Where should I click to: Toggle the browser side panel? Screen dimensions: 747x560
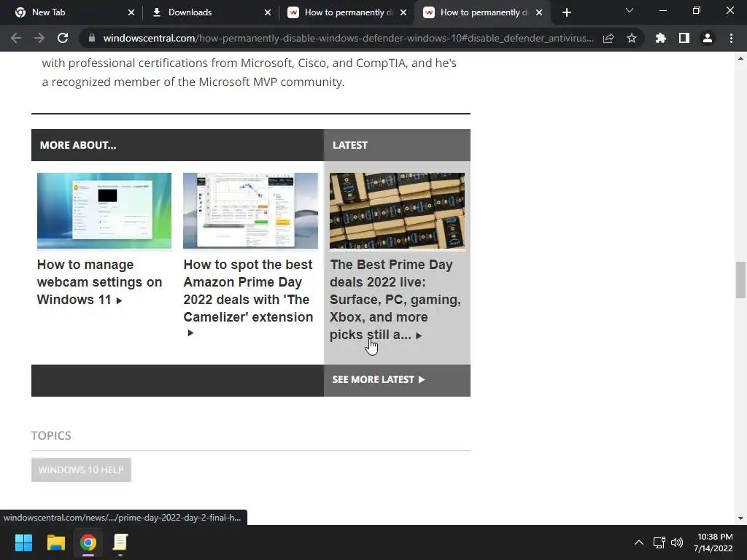(x=684, y=38)
